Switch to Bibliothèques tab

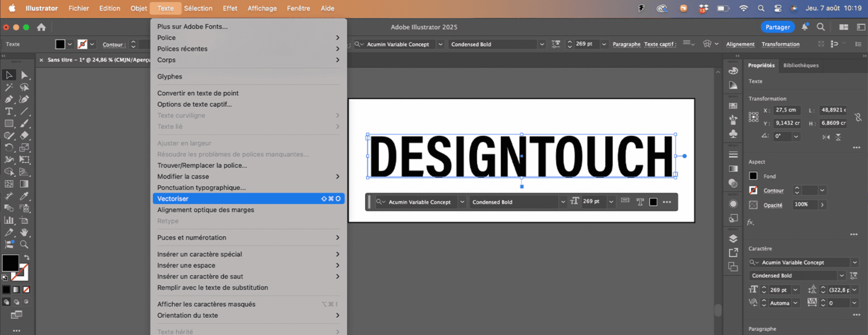coord(801,65)
